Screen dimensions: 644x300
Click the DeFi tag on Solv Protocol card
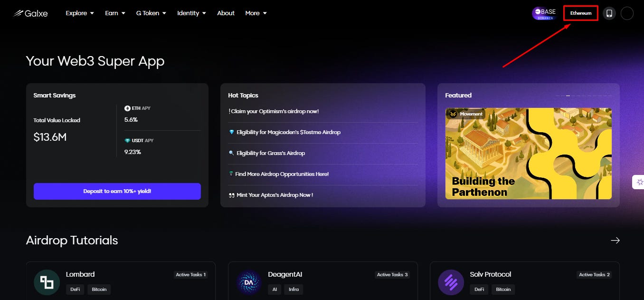tap(479, 289)
